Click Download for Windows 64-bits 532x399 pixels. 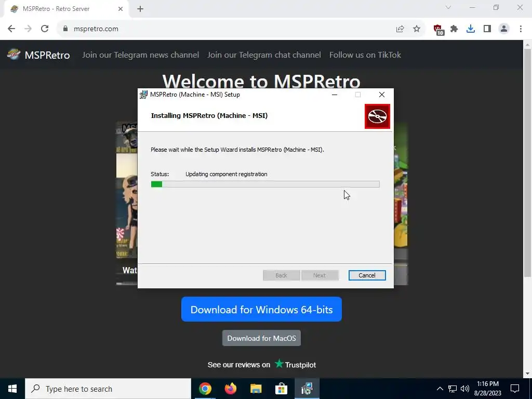pyautogui.click(x=261, y=309)
